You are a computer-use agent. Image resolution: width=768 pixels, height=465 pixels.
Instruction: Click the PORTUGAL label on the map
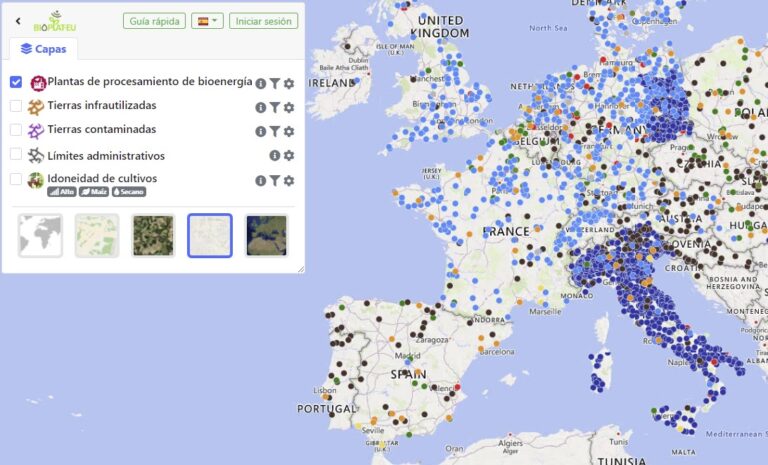tap(327, 409)
